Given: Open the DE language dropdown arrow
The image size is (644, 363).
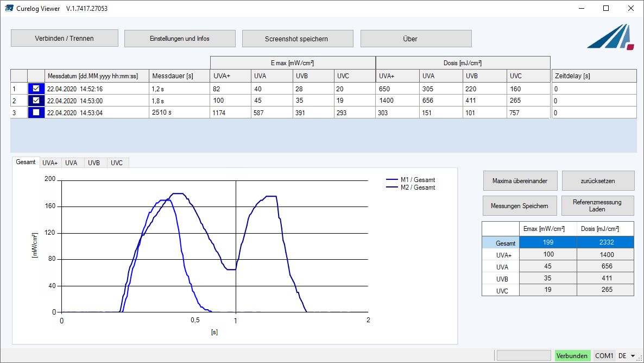Looking at the screenshot, I should click(x=633, y=356).
